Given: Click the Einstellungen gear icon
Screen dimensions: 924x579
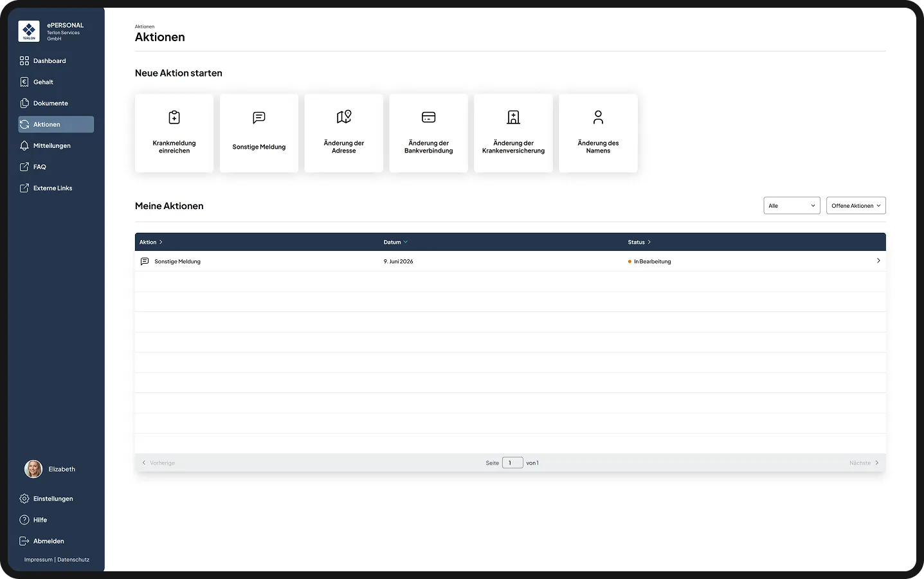Looking at the screenshot, I should click(x=24, y=499).
